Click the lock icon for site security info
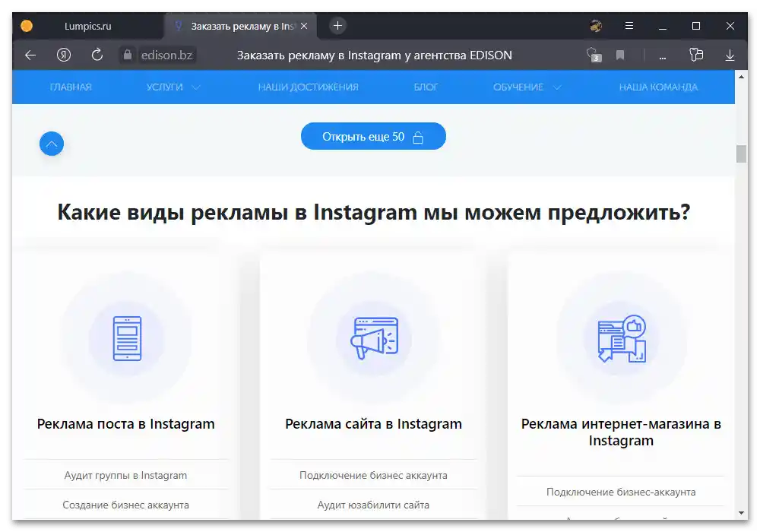The width and height of the screenshot is (760, 532). [127, 55]
